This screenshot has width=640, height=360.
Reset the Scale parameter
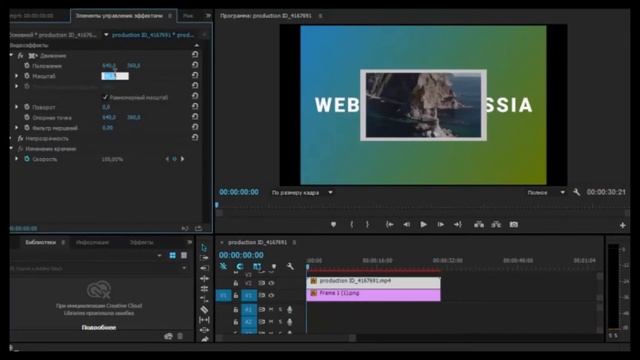[195, 76]
